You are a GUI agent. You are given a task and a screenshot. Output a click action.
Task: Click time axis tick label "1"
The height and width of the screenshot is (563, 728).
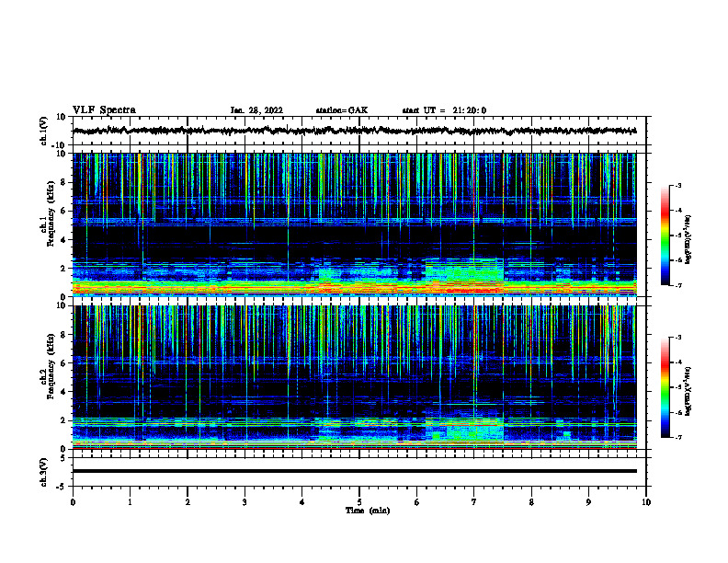pyautogui.click(x=130, y=502)
